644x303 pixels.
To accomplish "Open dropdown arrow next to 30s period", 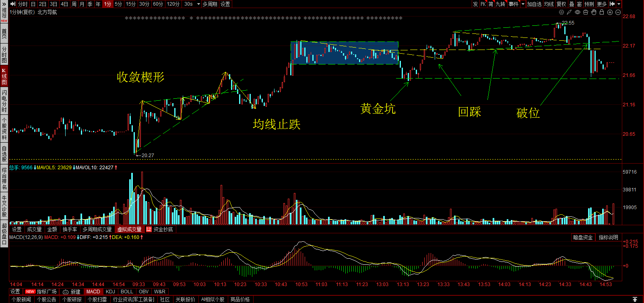I will point(198,4).
